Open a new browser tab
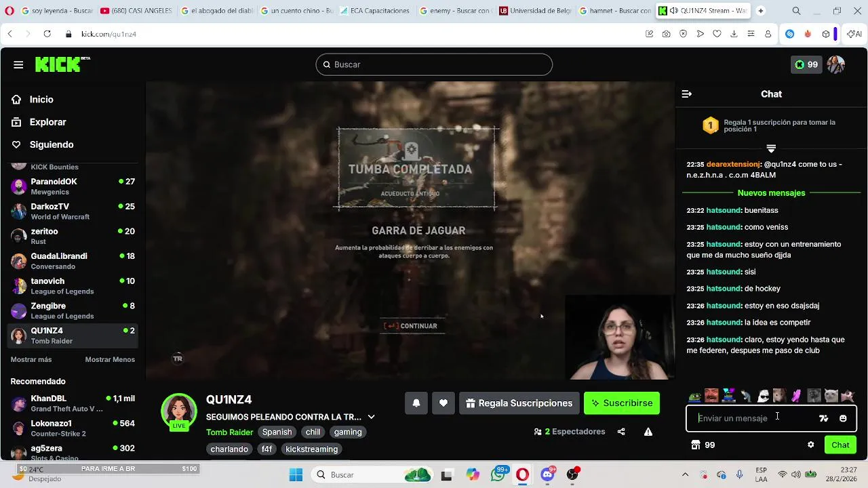The width and height of the screenshot is (868, 488). pyautogui.click(x=760, y=11)
